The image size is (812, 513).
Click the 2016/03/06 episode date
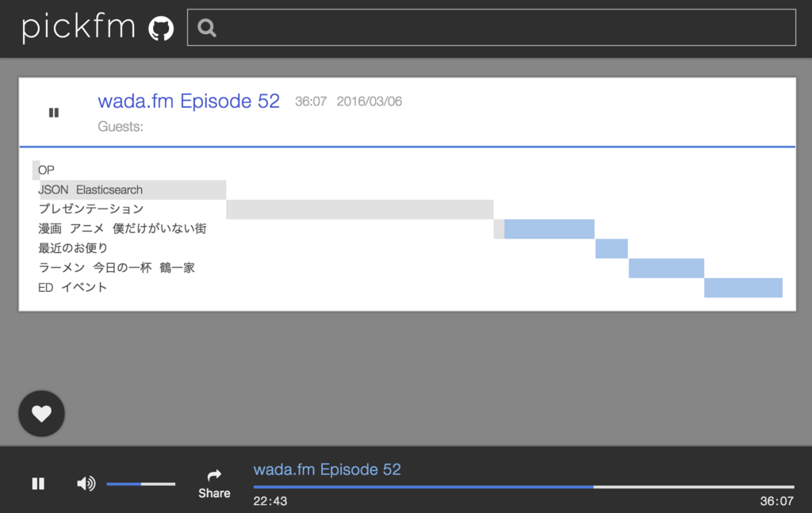370,101
